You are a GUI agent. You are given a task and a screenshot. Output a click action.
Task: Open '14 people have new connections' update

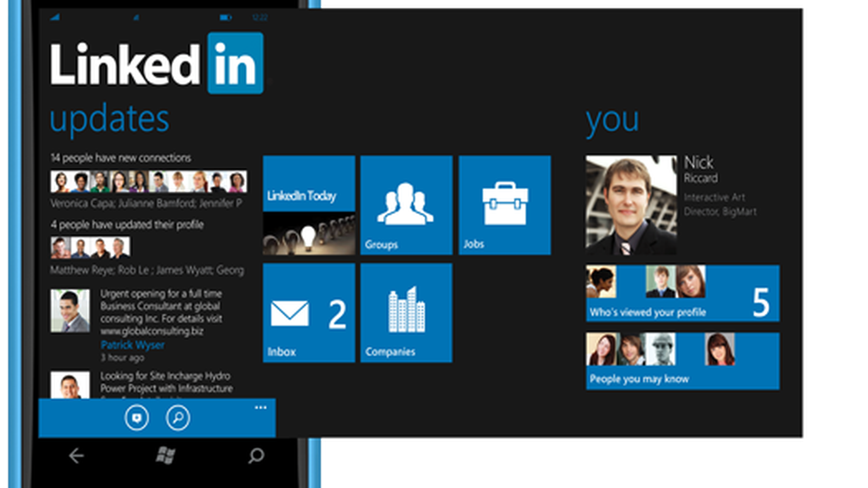point(121,158)
